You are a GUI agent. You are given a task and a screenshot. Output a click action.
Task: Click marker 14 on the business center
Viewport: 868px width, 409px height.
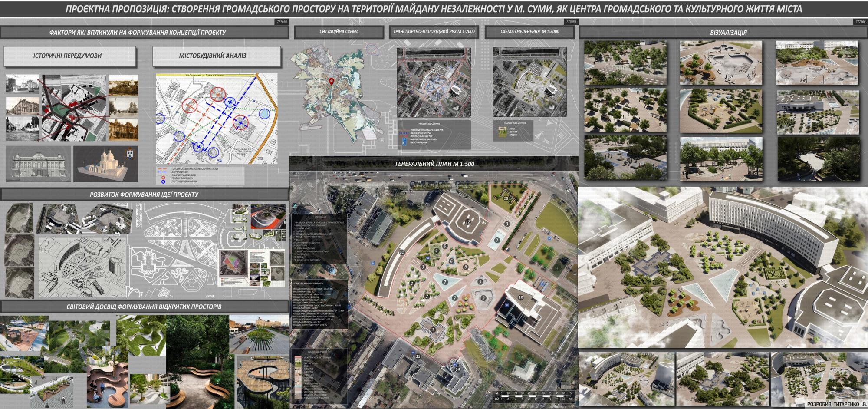pyautogui.click(x=458, y=369)
